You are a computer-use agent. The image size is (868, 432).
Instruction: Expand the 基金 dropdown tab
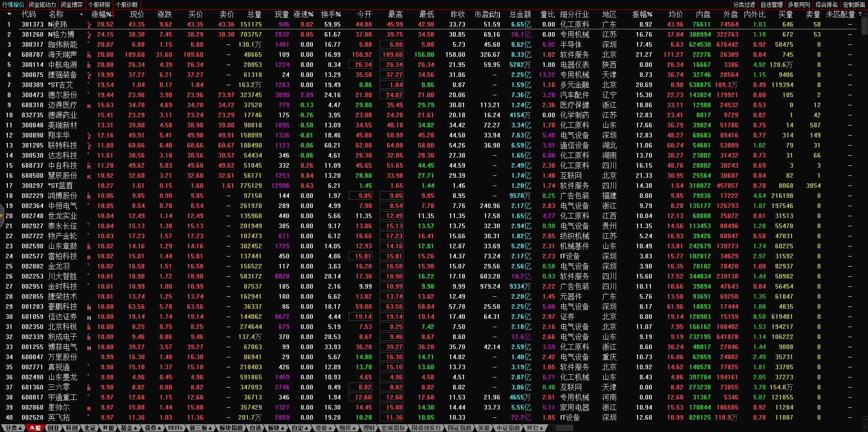click(x=129, y=428)
